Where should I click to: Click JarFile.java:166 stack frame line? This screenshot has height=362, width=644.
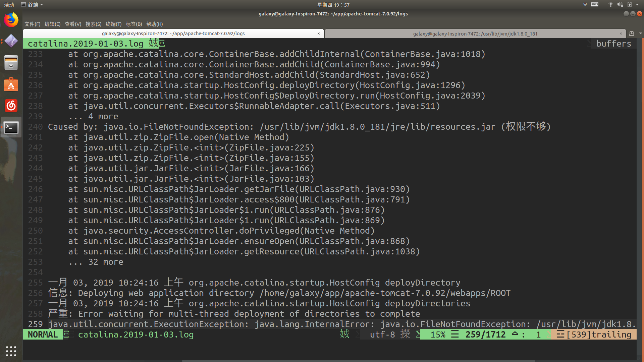191,168
